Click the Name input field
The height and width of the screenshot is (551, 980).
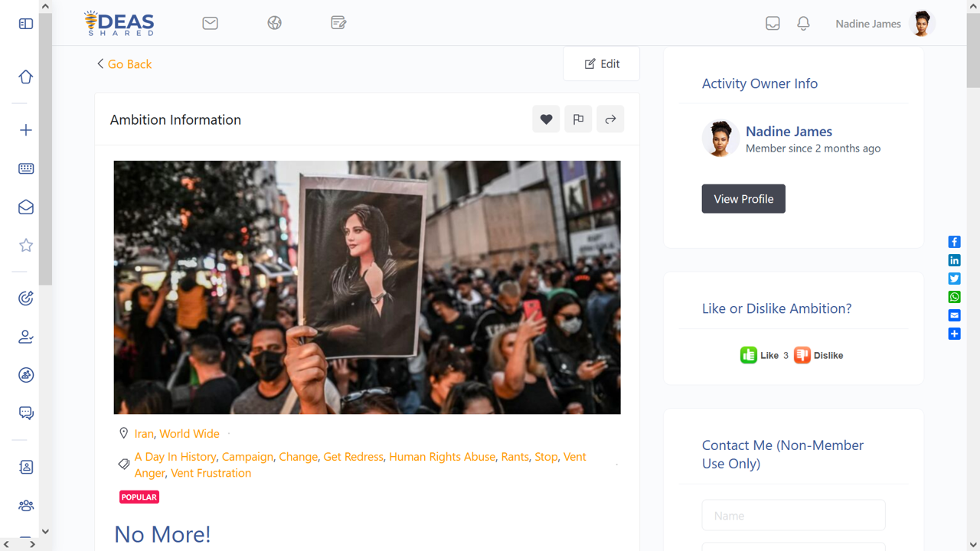(x=793, y=516)
